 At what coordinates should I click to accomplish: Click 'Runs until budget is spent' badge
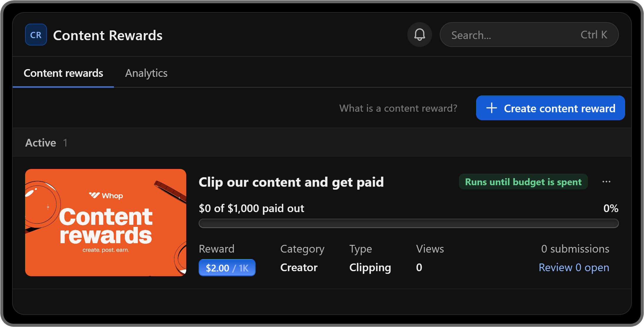(x=523, y=182)
